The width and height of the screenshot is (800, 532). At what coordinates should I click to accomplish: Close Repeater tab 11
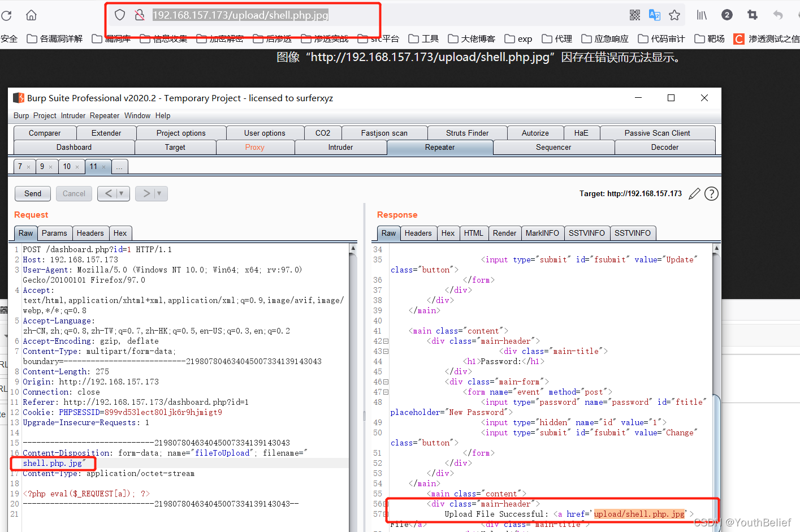pos(103,167)
